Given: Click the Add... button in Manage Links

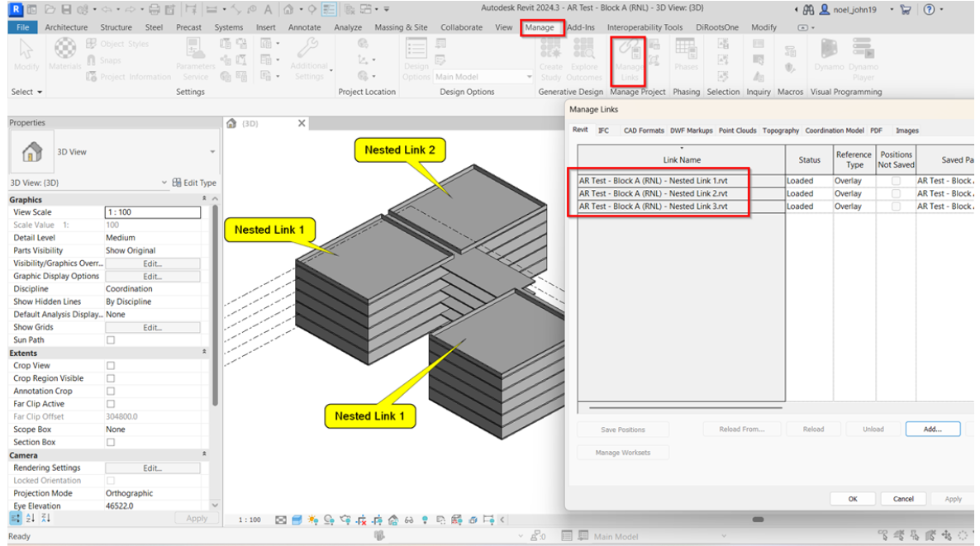Looking at the screenshot, I should pyautogui.click(x=932, y=430).
